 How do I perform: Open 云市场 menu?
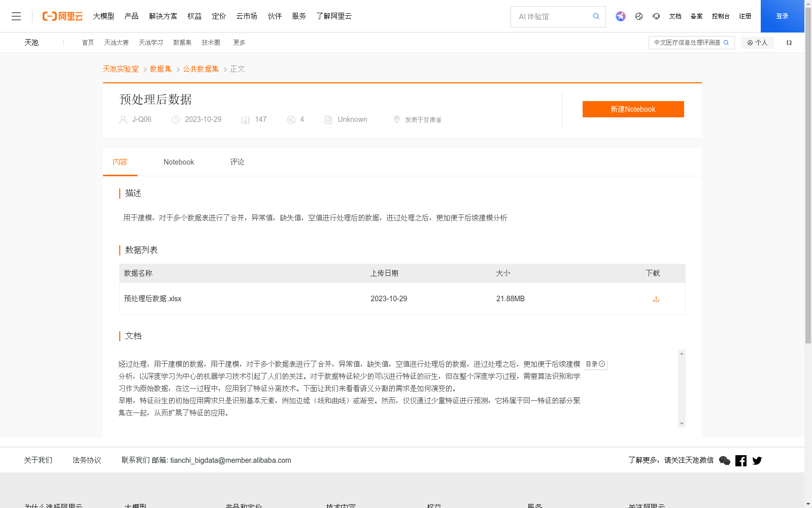(247, 16)
